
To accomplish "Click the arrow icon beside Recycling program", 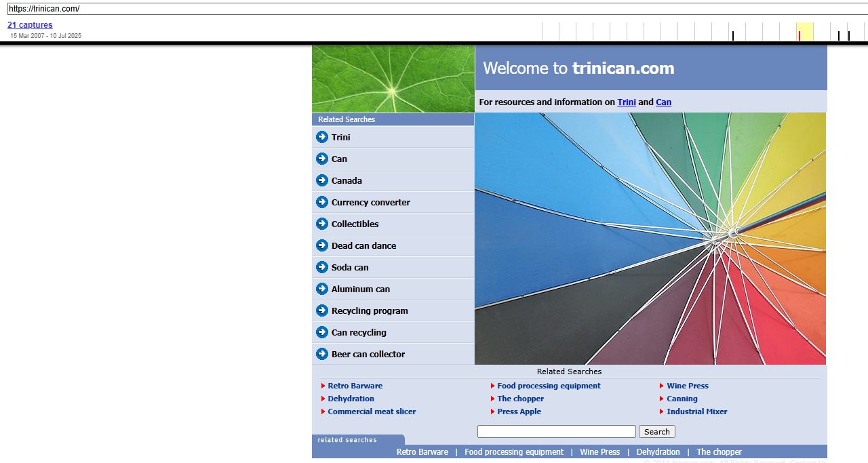I will pos(321,310).
